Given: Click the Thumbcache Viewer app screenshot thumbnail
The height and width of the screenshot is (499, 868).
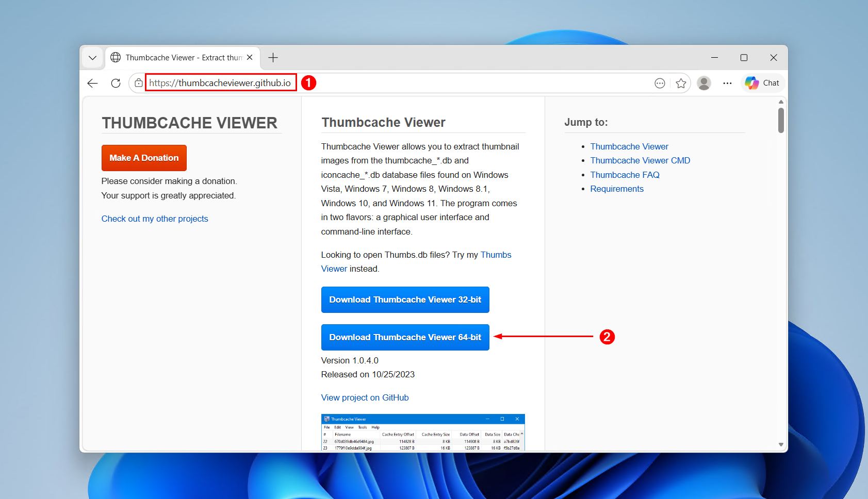Looking at the screenshot, I should 423,432.
